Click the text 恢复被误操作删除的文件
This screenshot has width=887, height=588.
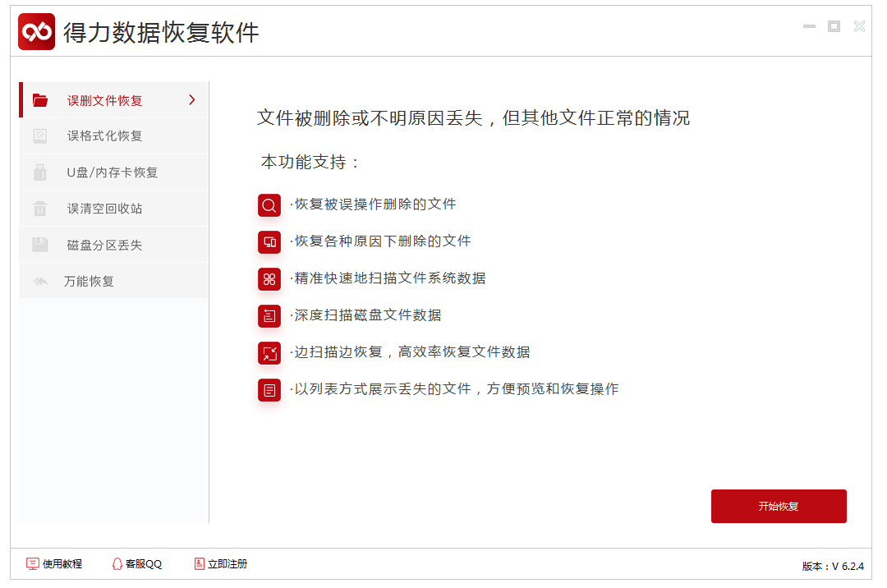[375, 204]
